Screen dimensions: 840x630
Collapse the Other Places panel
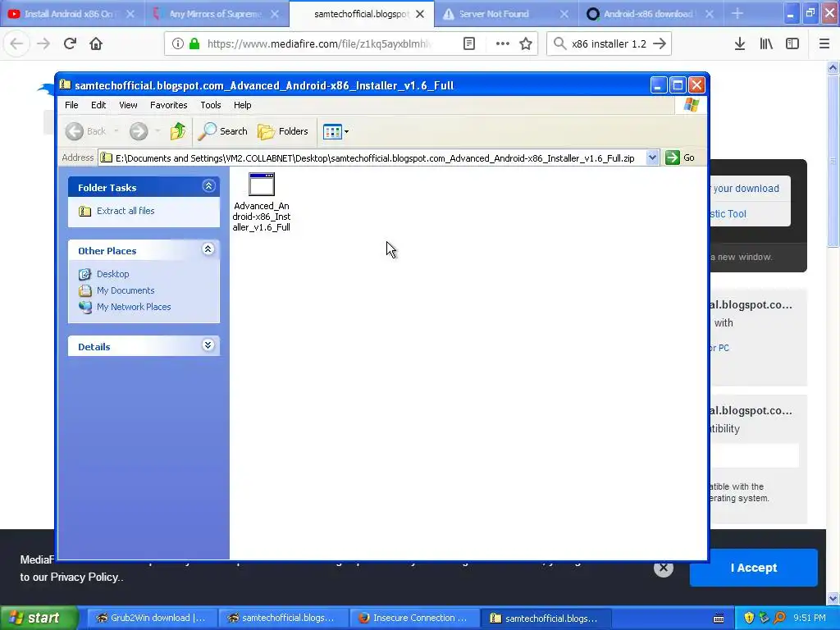(x=208, y=249)
